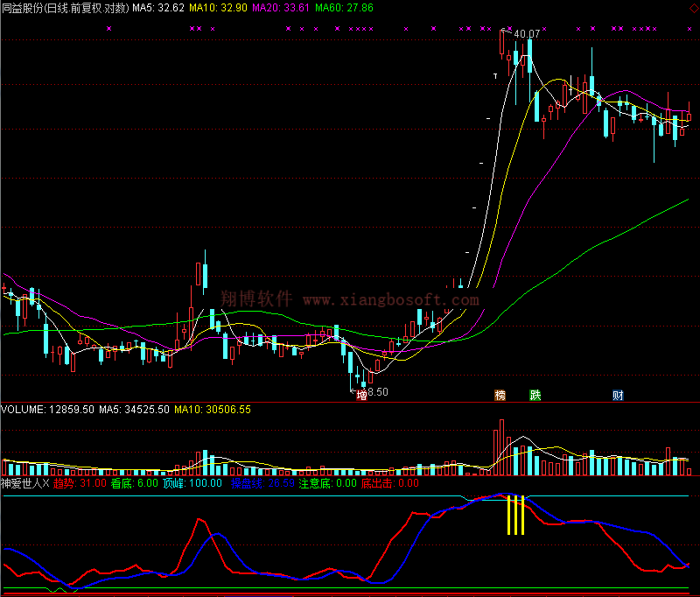Click the MA5: 32.62 price average label

(158, 8)
